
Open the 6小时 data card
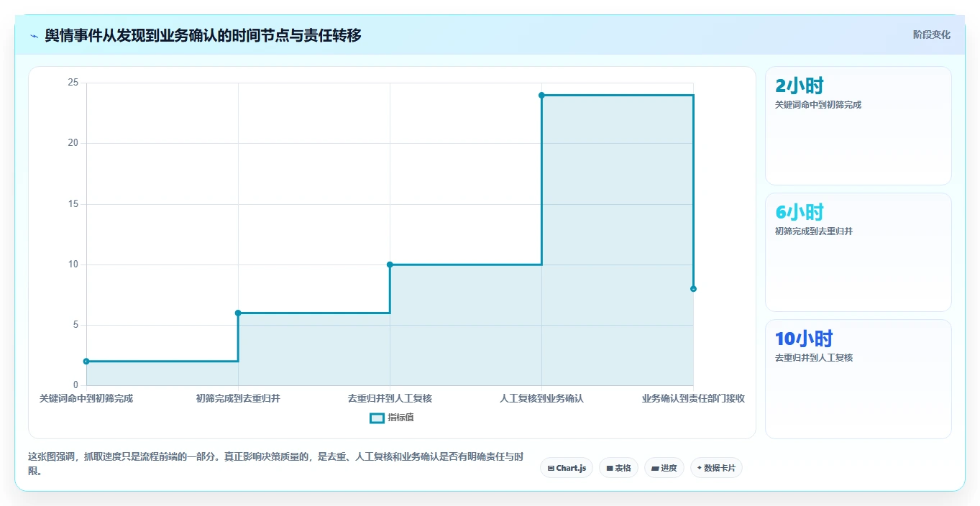coord(858,252)
